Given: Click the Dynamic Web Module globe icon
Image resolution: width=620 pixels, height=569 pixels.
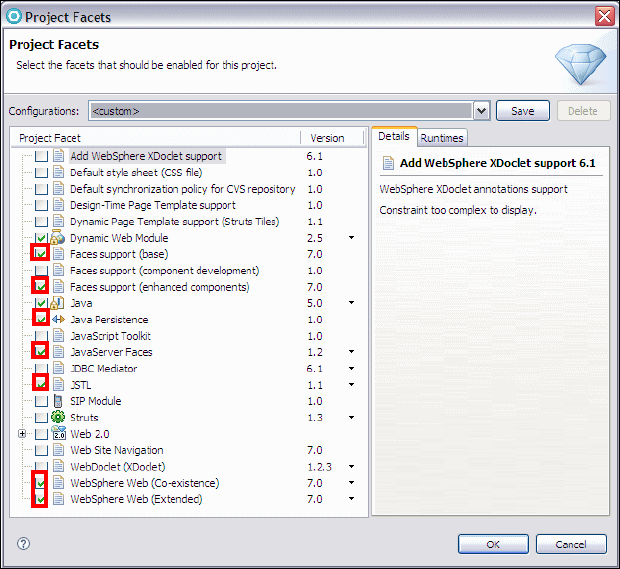Looking at the screenshot, I should point(58,237).
